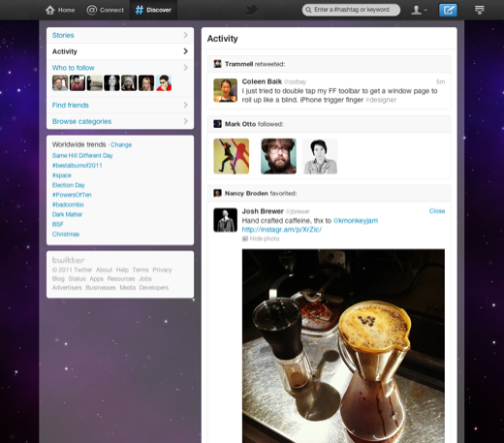Click the @kmonkeyjam mention
Viewport: 504px width, 443px height.
pyautogui.click(x=356, y=221)
